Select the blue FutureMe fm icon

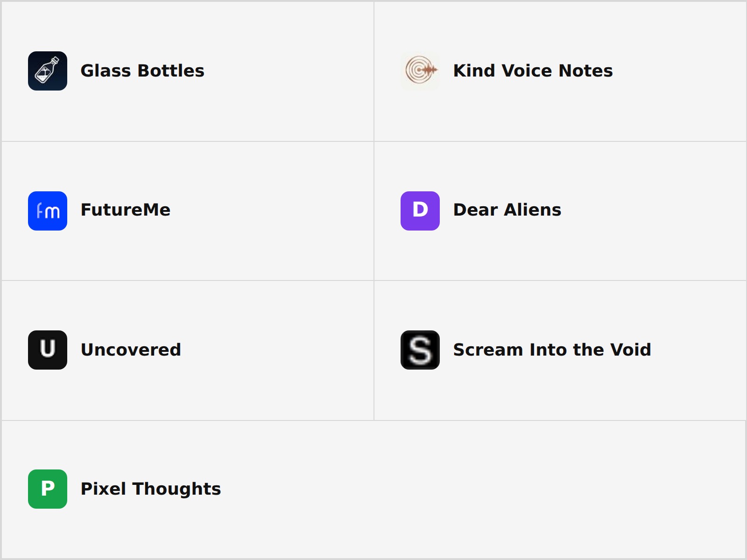[48, 211]
